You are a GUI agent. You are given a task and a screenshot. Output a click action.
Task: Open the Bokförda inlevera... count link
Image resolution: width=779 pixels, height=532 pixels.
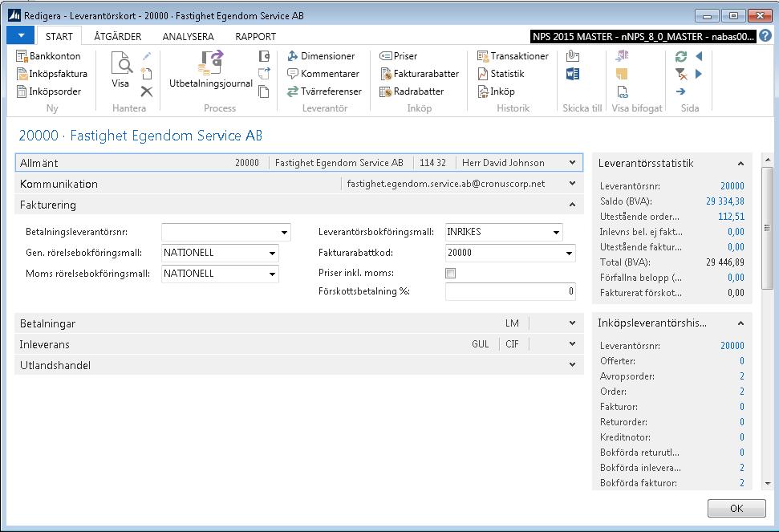[x=742, y=468]
